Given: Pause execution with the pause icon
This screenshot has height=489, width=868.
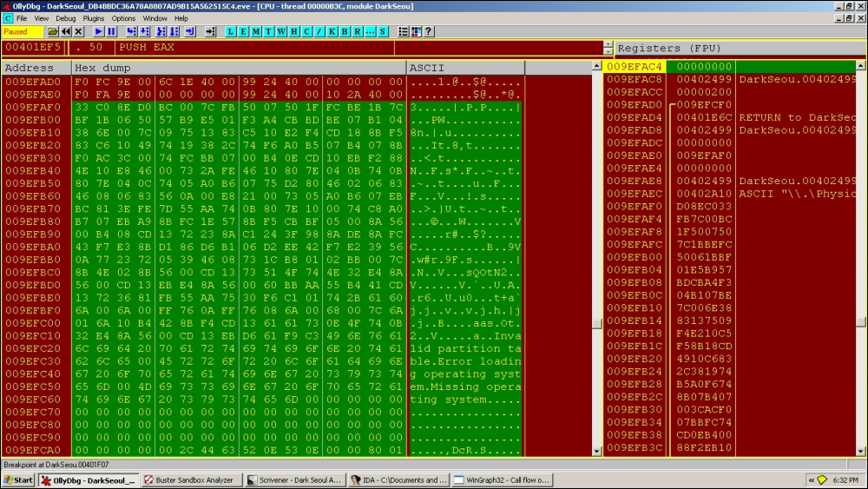Looking at the screenshot, I should (x=111, y=31).
